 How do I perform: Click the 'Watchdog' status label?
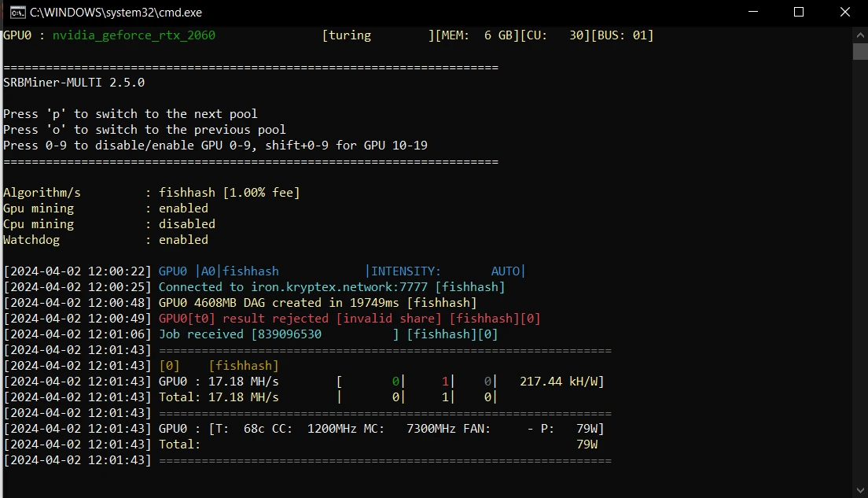coord(31,240)
